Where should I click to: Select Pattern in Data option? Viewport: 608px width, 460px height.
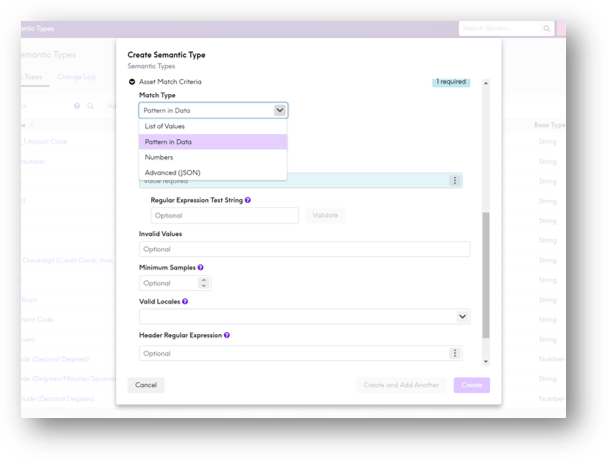[x=213, y=142]
